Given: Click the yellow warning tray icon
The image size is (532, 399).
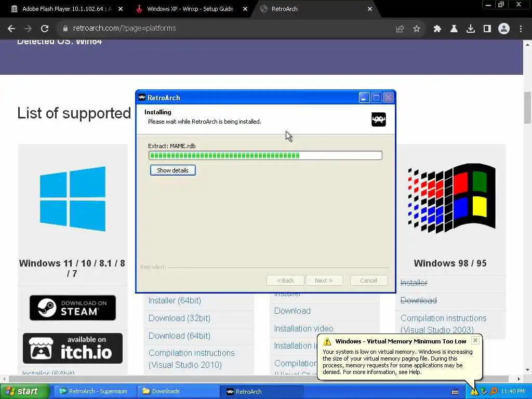Looking at the screenshot, I should pos(474,391).
